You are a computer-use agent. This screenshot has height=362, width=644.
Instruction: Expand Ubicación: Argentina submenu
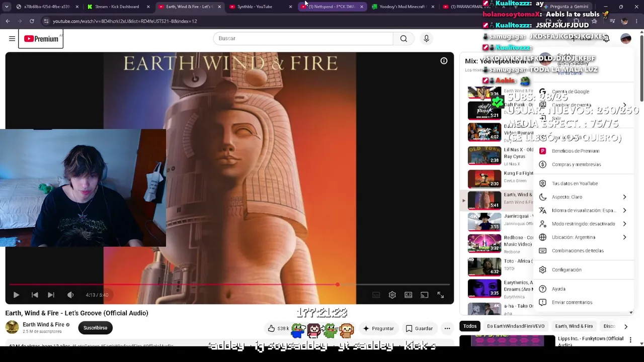pyautogui.click(x=583, y=237)
